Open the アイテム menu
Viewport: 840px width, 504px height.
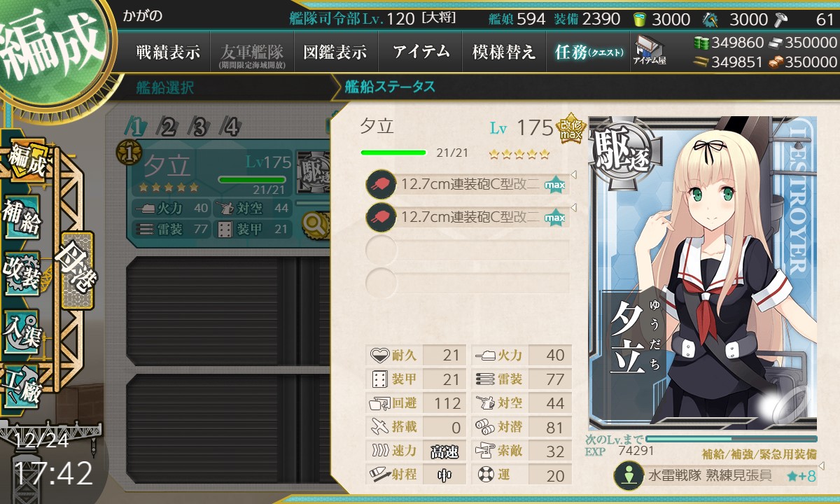421,52
